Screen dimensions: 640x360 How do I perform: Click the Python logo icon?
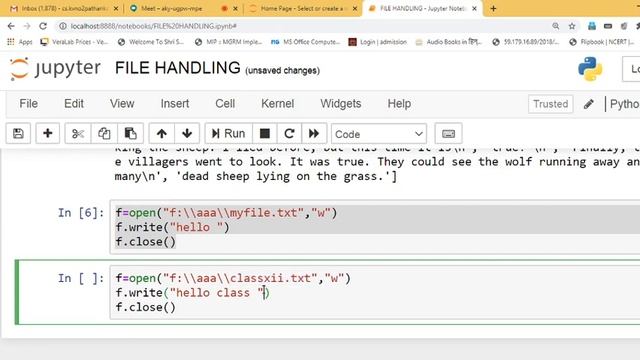click(x=590, y=69)
